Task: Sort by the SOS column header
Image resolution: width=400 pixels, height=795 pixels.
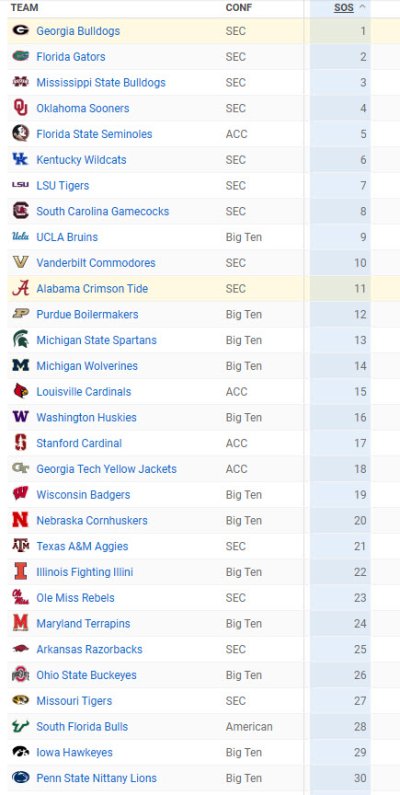Action: 344,8
